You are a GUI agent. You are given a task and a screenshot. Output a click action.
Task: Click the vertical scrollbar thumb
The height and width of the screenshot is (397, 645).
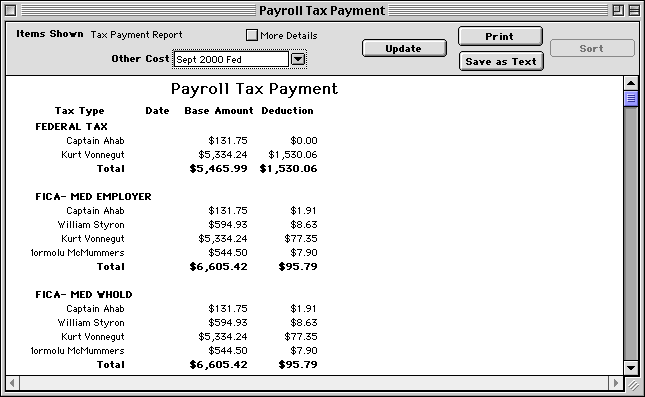click(x=631, y=99)
